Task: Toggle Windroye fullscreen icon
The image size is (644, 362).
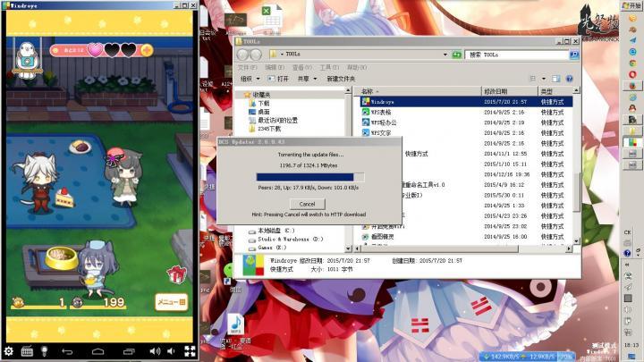Action: point(186,351)
